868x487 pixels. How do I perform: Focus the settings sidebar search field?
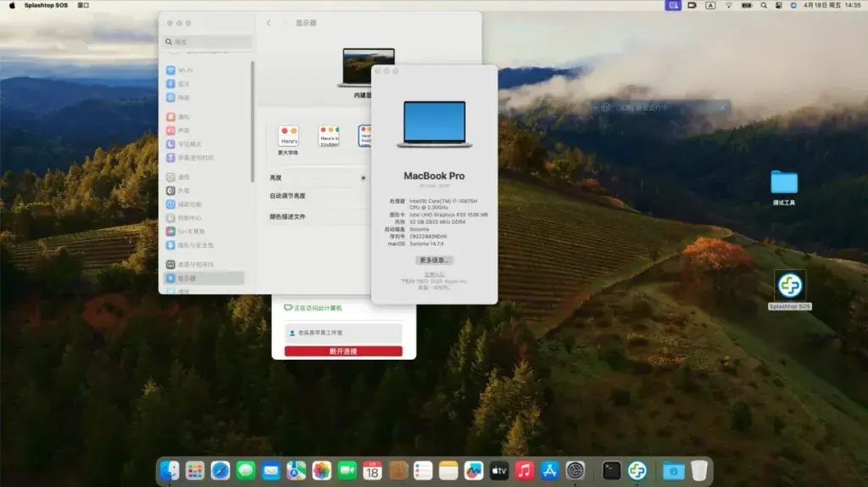point(208,42)
